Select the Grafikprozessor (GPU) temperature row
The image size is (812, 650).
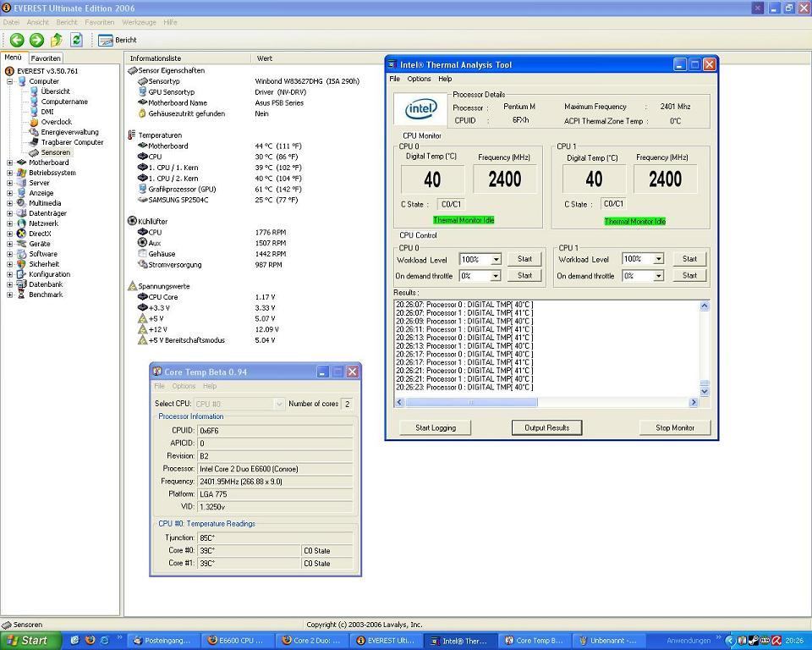[220, 190]
